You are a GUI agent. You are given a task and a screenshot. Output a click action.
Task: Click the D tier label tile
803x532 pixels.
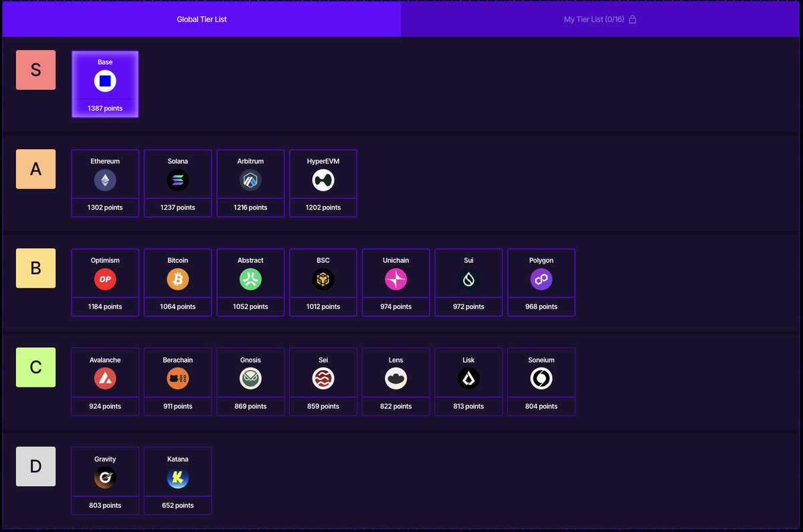click(x=36, y=466)
